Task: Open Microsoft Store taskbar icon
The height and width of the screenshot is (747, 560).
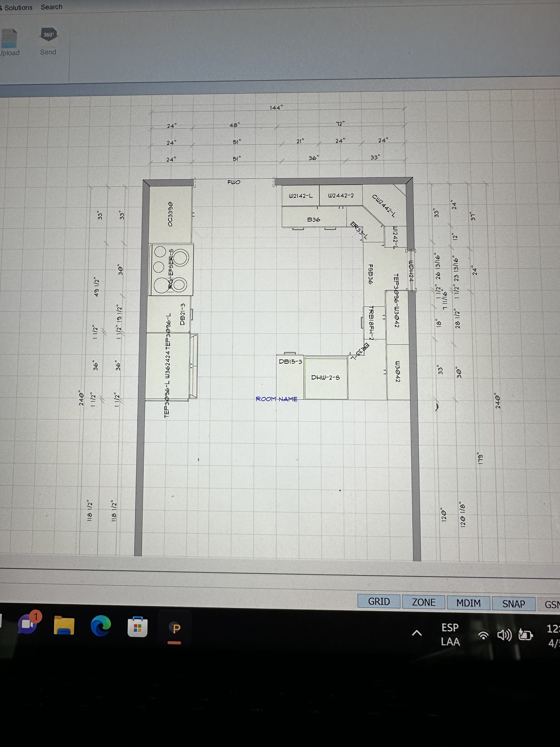Action: [x=137, y=627]
